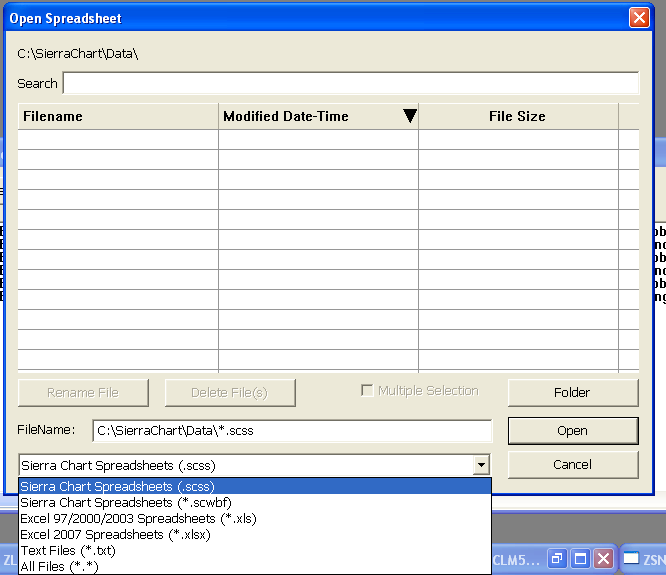Choose Excel 2007 Spreadsheets (*.xlsx)

[255, 535]
